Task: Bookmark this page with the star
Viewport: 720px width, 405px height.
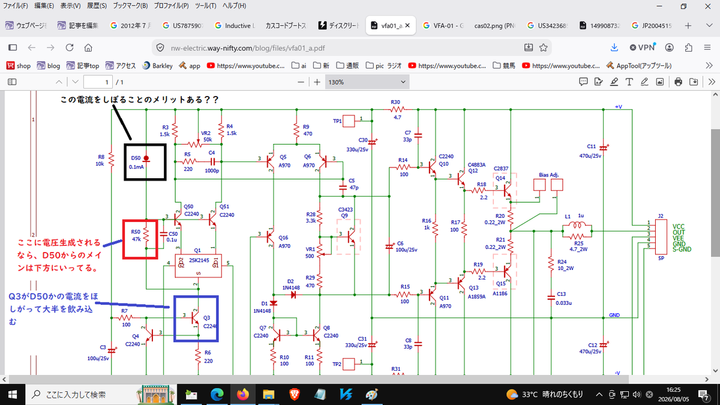Action: (544, 47)
